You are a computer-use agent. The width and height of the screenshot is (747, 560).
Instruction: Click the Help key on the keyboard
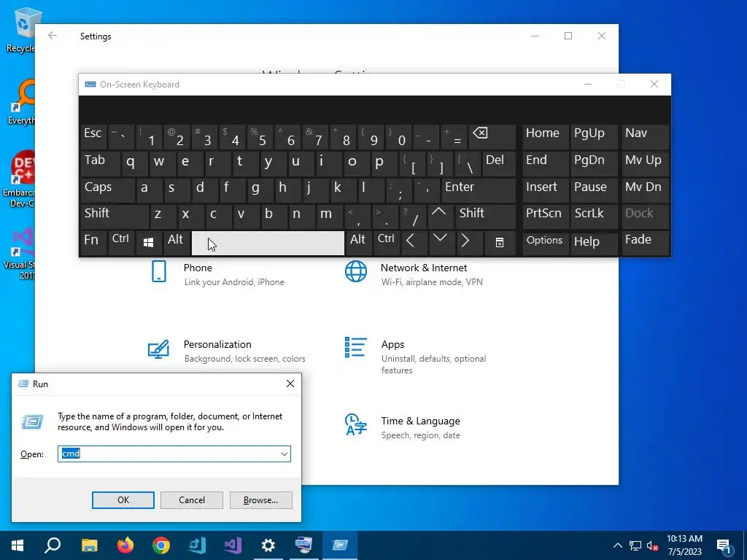point(594,243)
